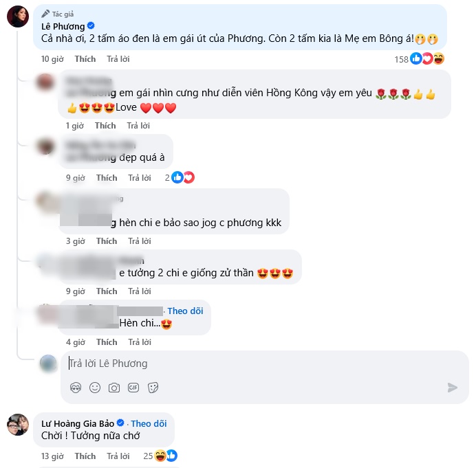
Task: Open emoji picker in reply box
Action: pos(95,388)
